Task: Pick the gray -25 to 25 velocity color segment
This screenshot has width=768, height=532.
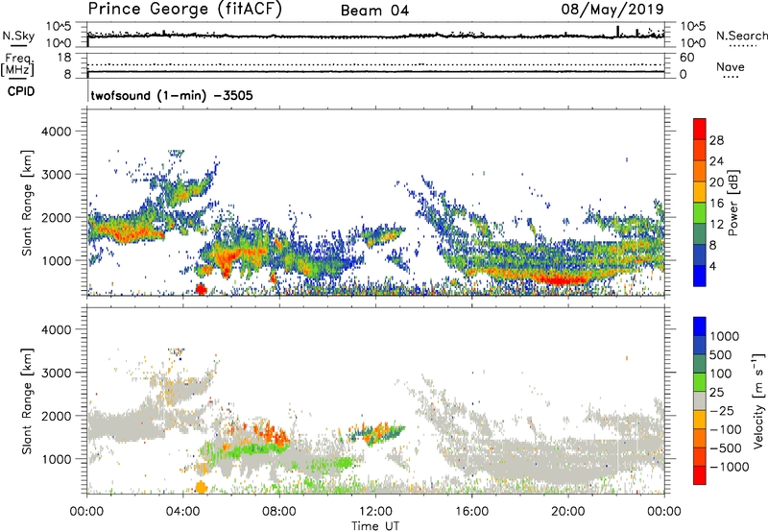Action: pyautogui.click(x=700, y=400)
